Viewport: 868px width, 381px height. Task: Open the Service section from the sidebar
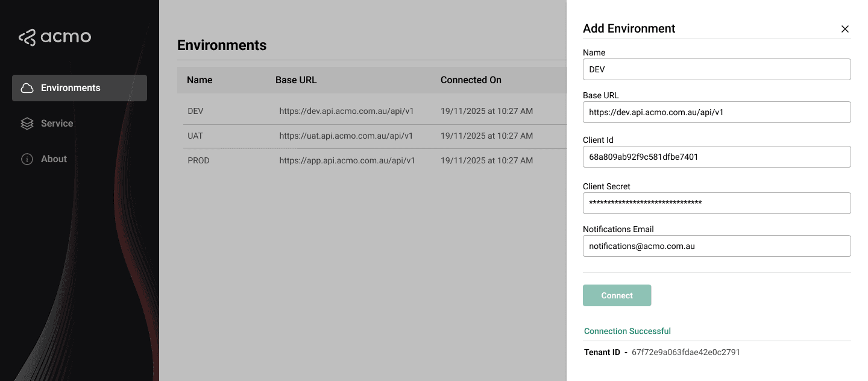tap(57, 123)
